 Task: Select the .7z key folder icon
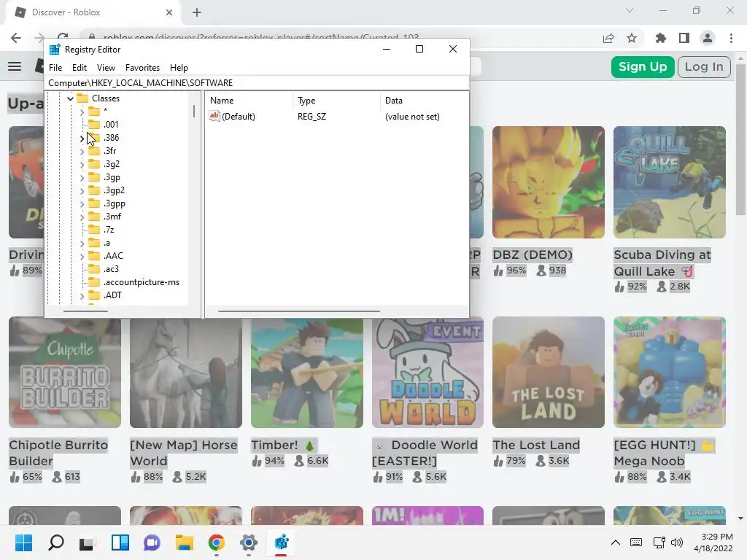94,230
